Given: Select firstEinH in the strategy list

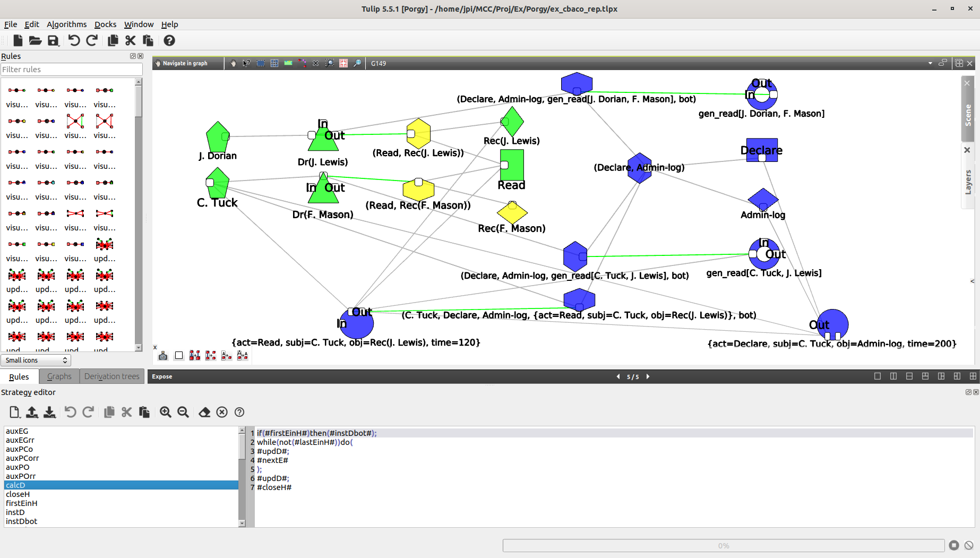Looking at the screenshot, I should 121,503.
